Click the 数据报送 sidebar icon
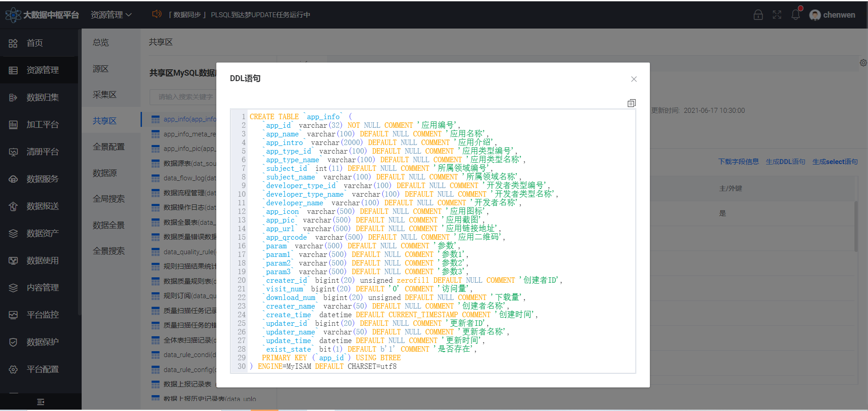The width and height of the screenshot is (868, 411). coord(13,206)
